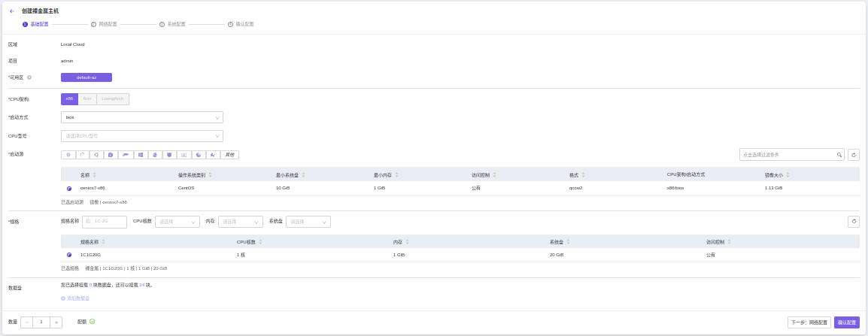868x336 pixels.
Task: Expand the CPU型号 dropdown
Action: point(142,136)
